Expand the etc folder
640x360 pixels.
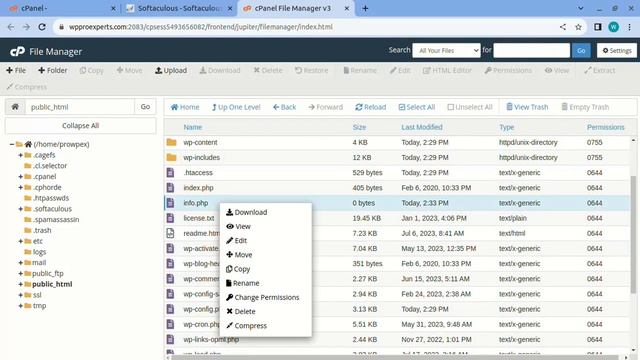tap(20, 241)
